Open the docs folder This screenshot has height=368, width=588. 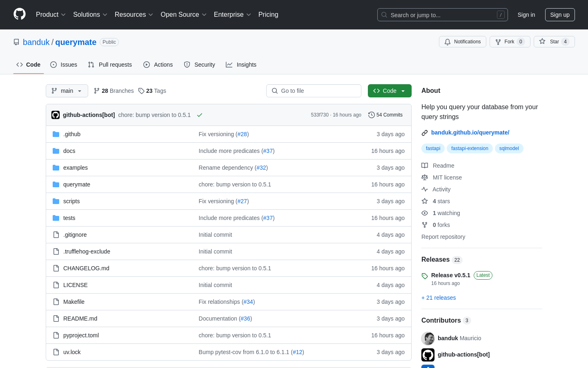coord(69,151)
